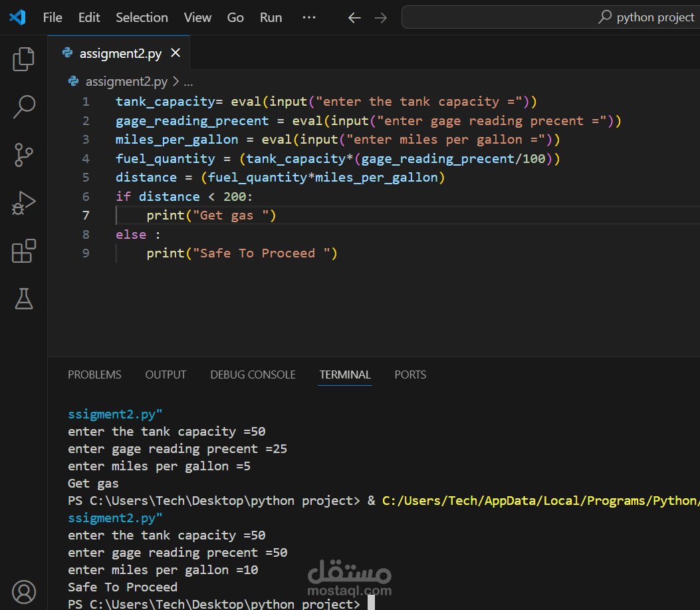
Task: Click 'Get gas' output in terminal
Action: coord(93,484)
